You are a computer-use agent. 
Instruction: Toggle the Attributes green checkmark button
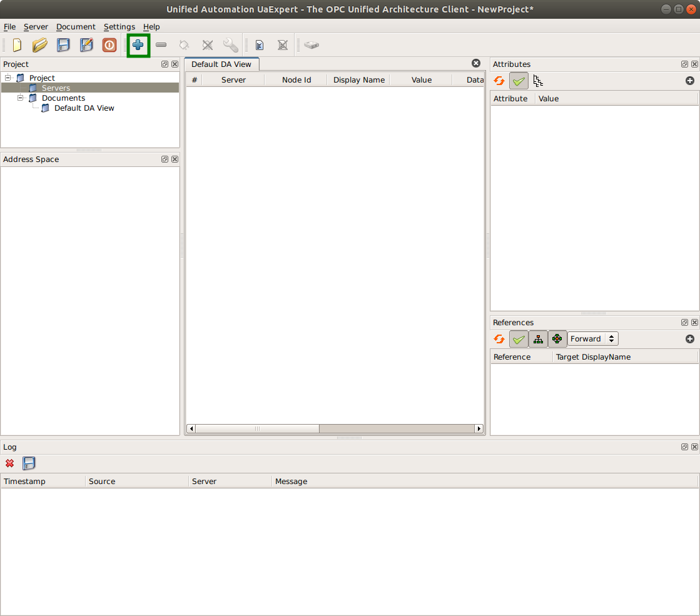pyautogui.click(x=519, y=81)
